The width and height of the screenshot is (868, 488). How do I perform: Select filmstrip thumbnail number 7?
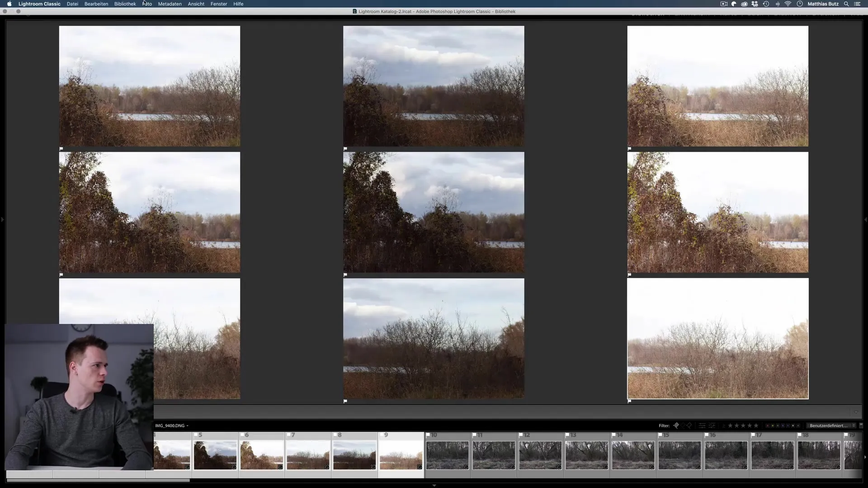(x=308, y=455)
